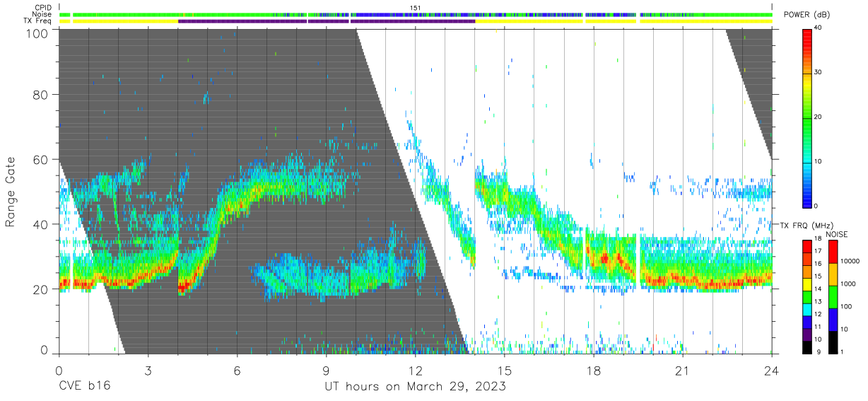
Task: Click the blue swatch in the NOISE legend
Action: point(833,320)
